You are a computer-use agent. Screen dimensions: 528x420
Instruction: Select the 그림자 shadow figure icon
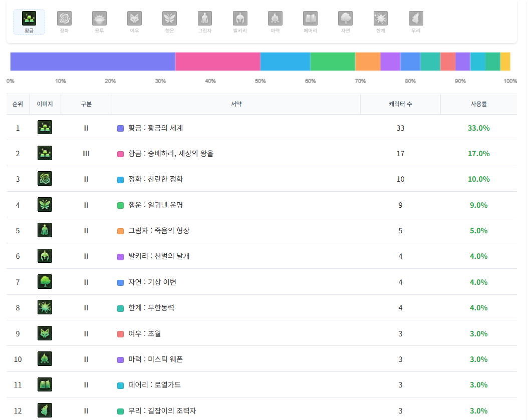[205, 19]
